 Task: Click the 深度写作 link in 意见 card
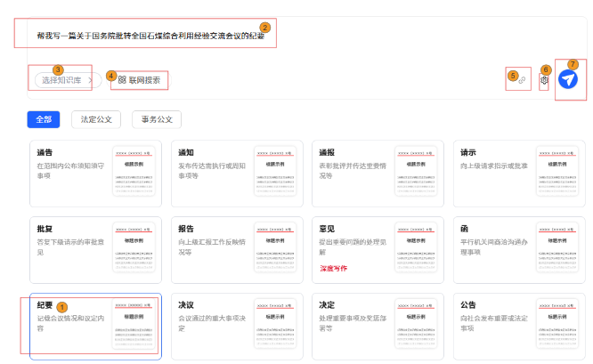333,268
